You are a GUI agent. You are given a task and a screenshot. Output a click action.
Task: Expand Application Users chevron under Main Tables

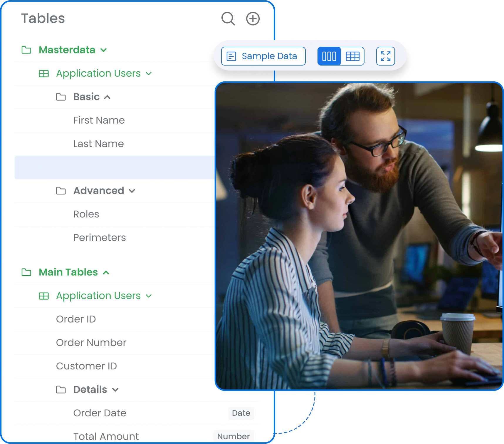(149, 296)
